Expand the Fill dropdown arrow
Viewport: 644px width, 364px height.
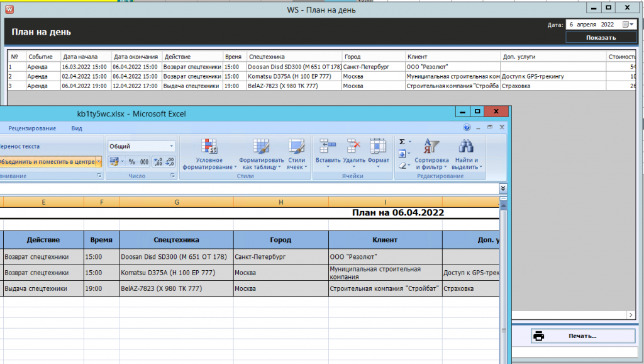click(409, 154)
